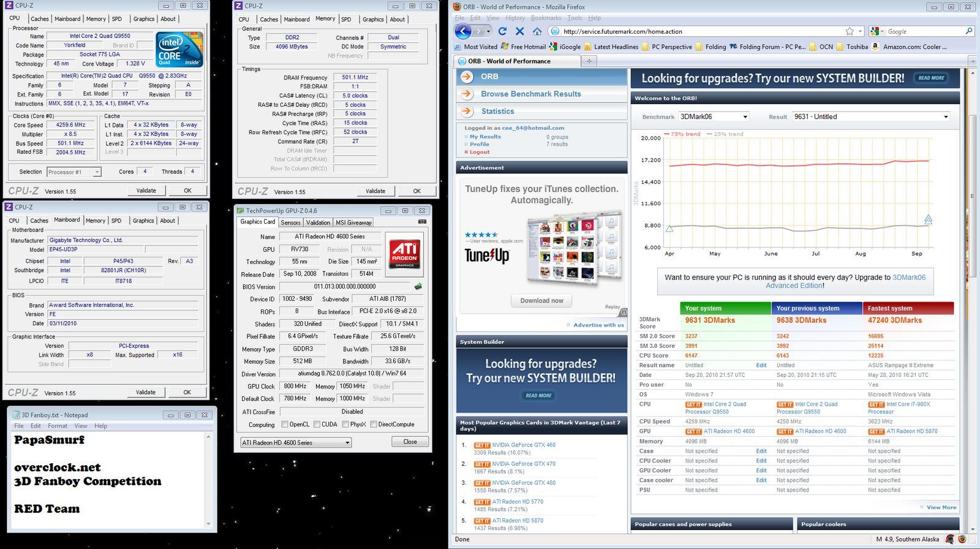This screenshot has height=549, width=980.
Task: Open the back/forward history dropdown arrow
Action: point(489,31)
